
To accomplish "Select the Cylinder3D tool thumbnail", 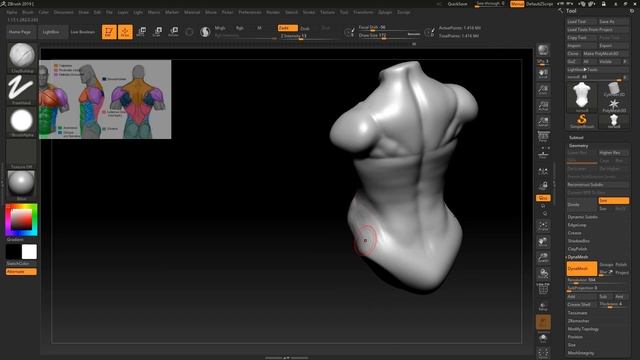I will click(613, 89).
